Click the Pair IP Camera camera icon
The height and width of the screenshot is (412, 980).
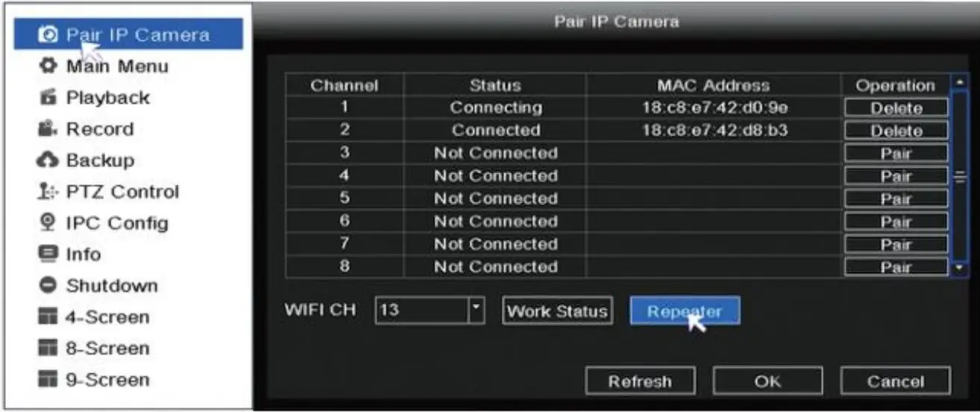tap(47, 35)
